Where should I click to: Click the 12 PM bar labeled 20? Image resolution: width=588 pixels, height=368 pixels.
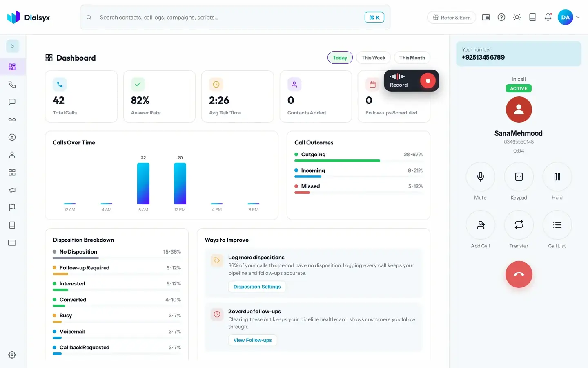[180, 184]
